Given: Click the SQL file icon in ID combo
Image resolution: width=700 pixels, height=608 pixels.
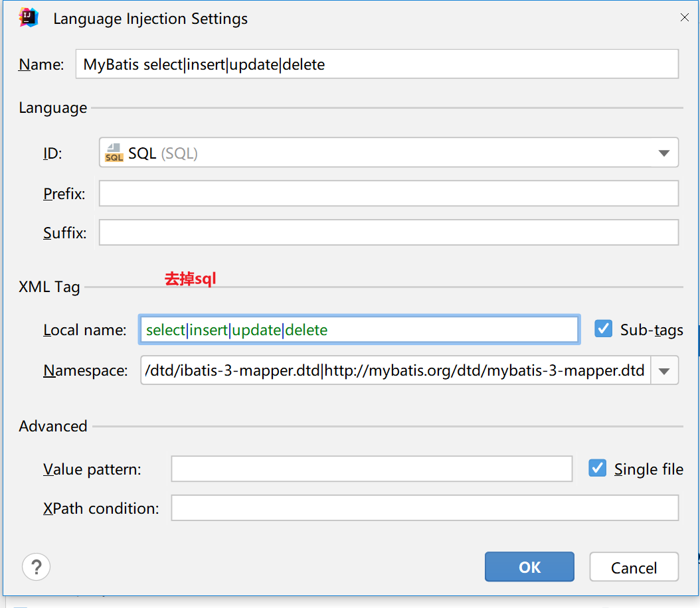Looking at the screenshot, I should (x=114, y=153).
